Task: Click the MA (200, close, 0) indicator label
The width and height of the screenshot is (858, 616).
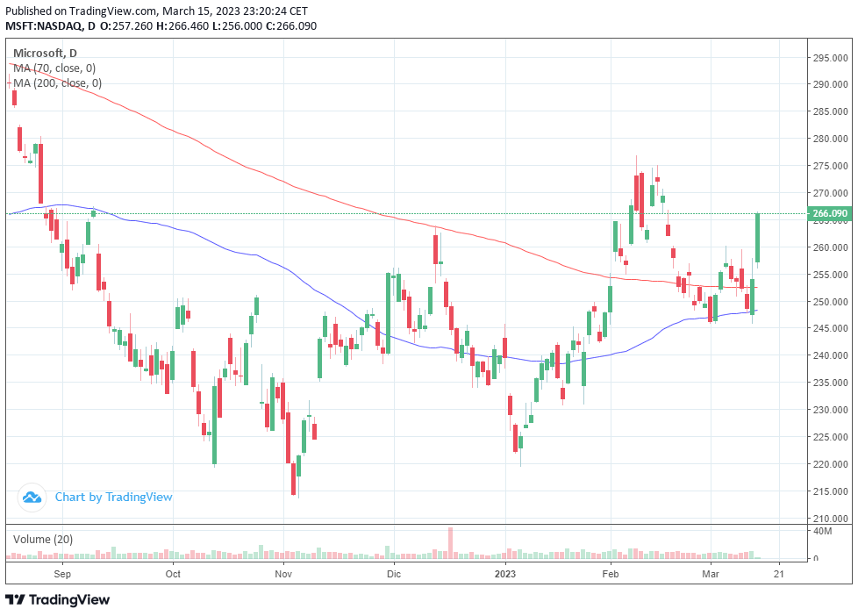Action: coord(57,83)
